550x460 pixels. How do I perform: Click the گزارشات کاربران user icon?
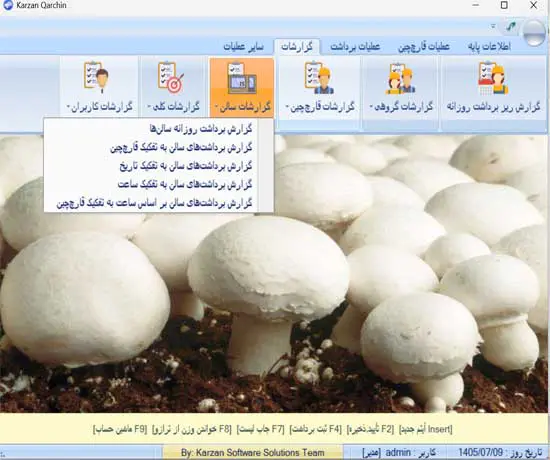(96, 77)
